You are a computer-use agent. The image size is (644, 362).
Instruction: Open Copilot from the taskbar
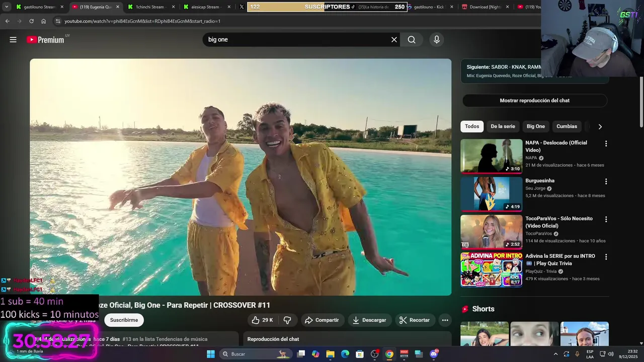[x=315, y=354]
